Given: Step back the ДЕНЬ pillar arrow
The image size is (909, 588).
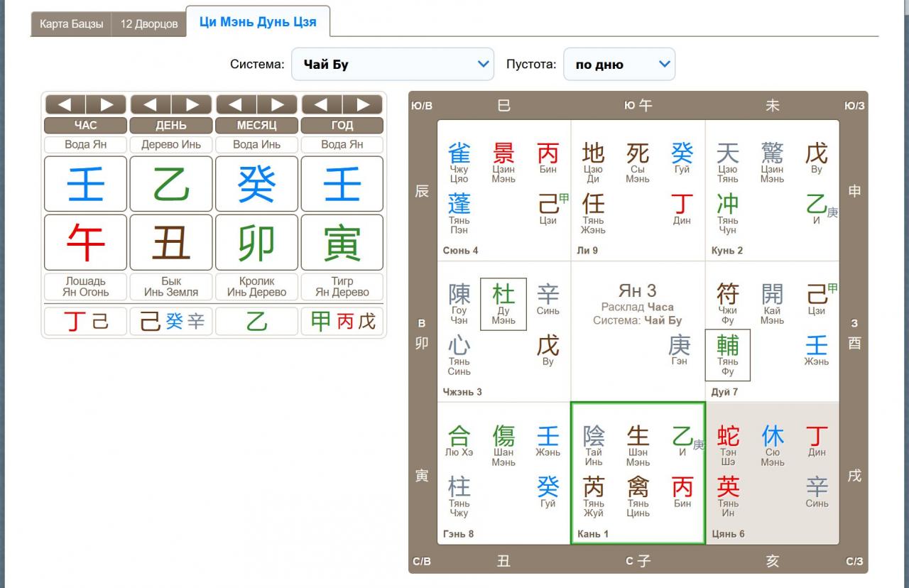Looking at the screenshot, I should pos(151,105).
